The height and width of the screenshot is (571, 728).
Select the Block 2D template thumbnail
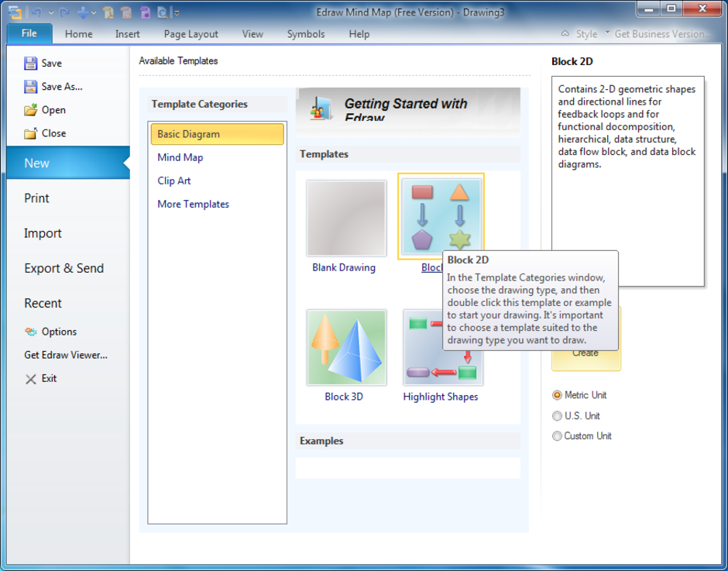441,215
